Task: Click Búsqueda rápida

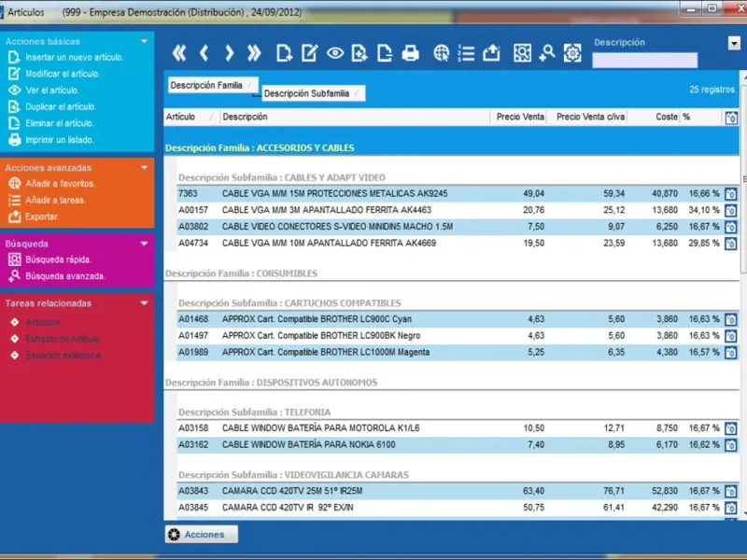Action: click(58, 259)
